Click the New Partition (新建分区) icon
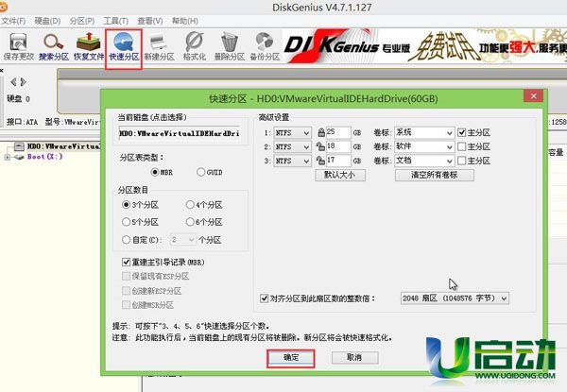 (159, 46)
